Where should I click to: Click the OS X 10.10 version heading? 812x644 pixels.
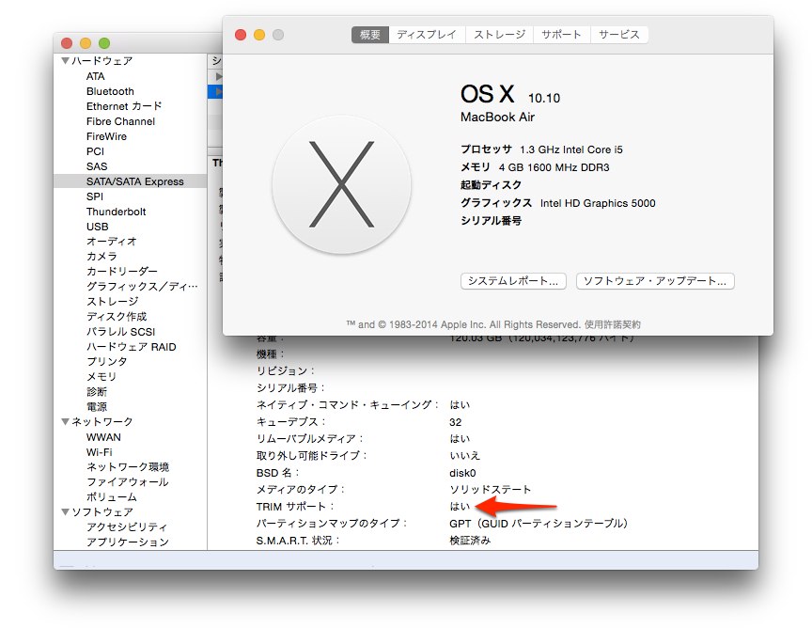click(510, 95)
